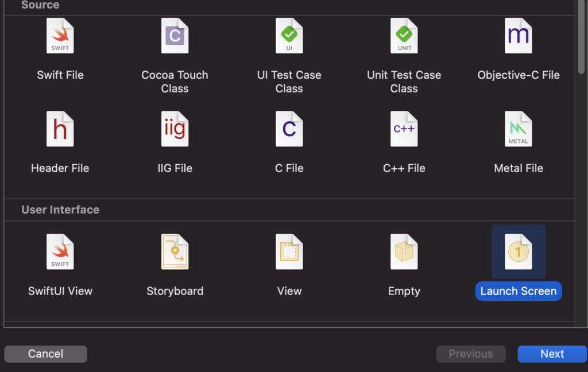Select the Storyboard template icon
This screenshot has width=588, height=372.
click(x=175, y=251)
